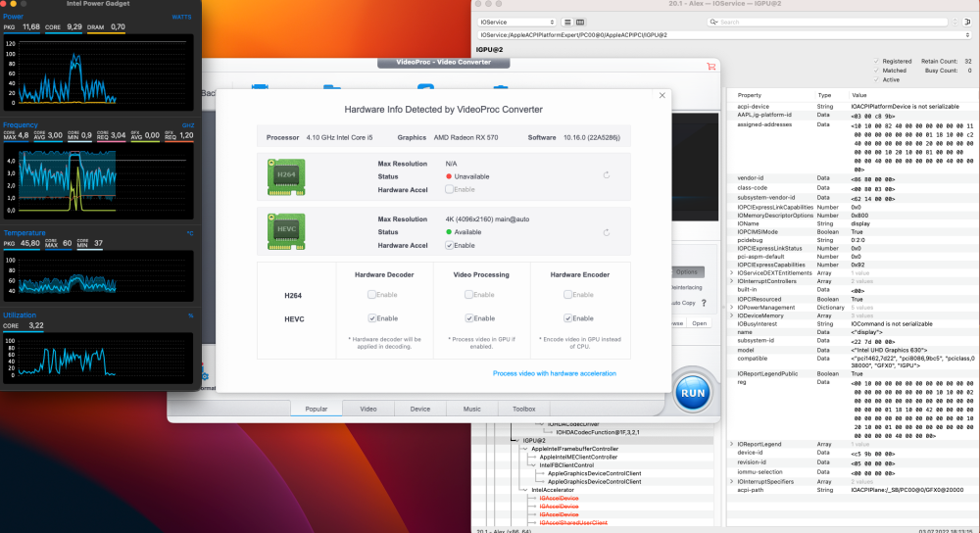
Task: Switch to the Popular tab
Action: click(317, 409)
